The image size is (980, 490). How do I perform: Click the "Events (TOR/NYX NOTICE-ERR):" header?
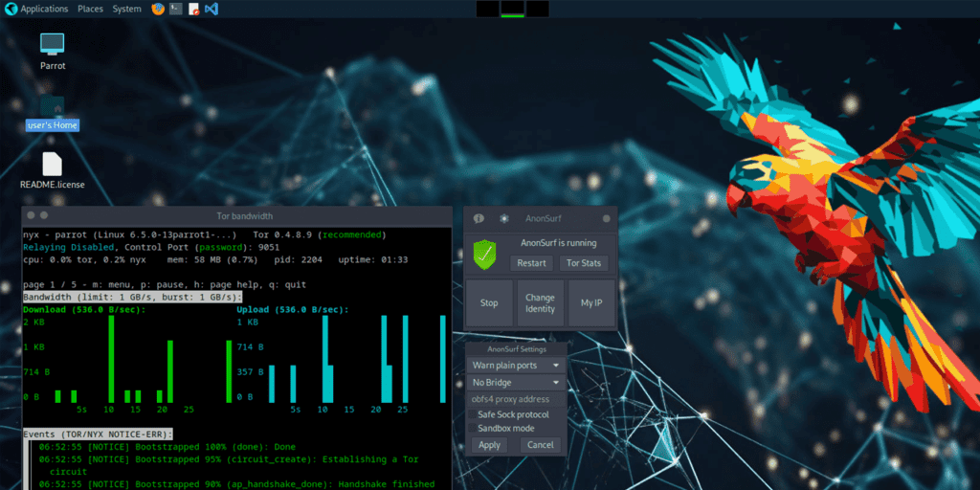[x=99, y=434]
